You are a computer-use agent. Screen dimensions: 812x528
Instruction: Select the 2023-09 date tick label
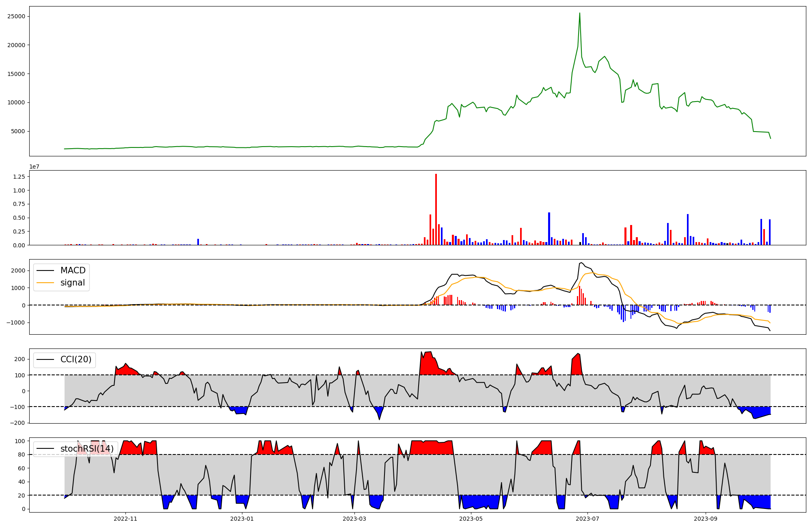(706, 519)
